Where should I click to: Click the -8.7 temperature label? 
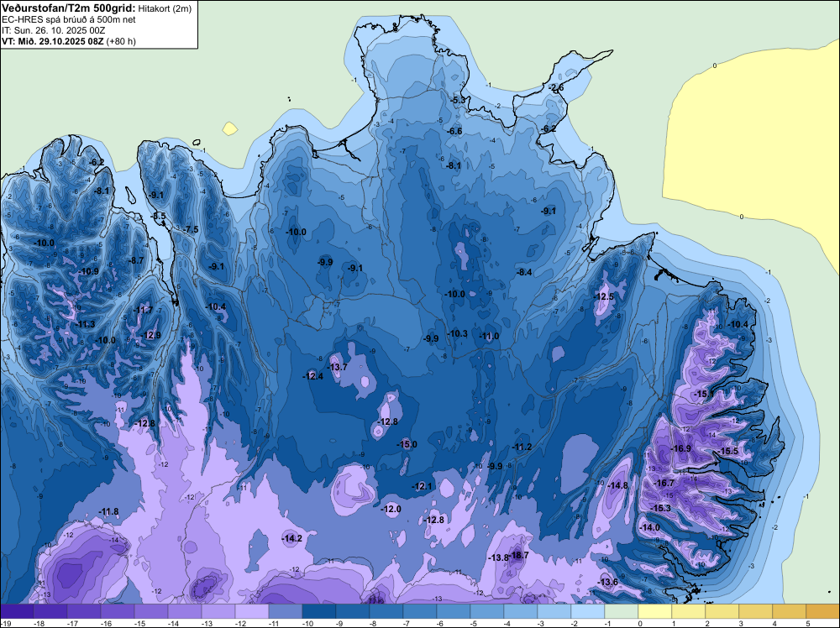(x=137, y=261)
